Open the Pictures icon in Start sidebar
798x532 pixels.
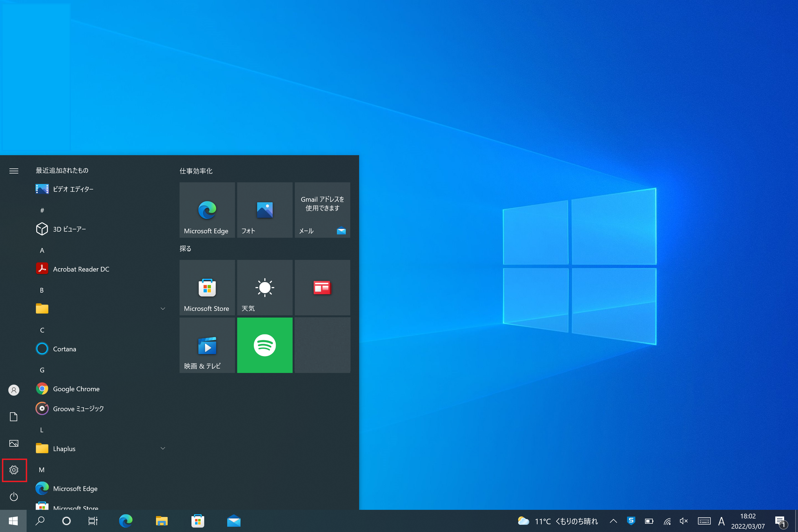tap(14, 443)
